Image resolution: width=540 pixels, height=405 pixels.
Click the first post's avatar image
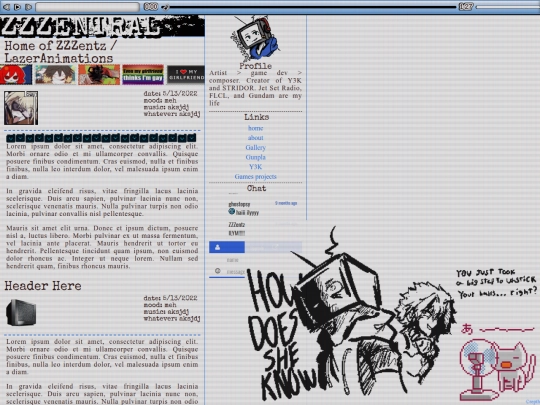[x=21, y=108]
